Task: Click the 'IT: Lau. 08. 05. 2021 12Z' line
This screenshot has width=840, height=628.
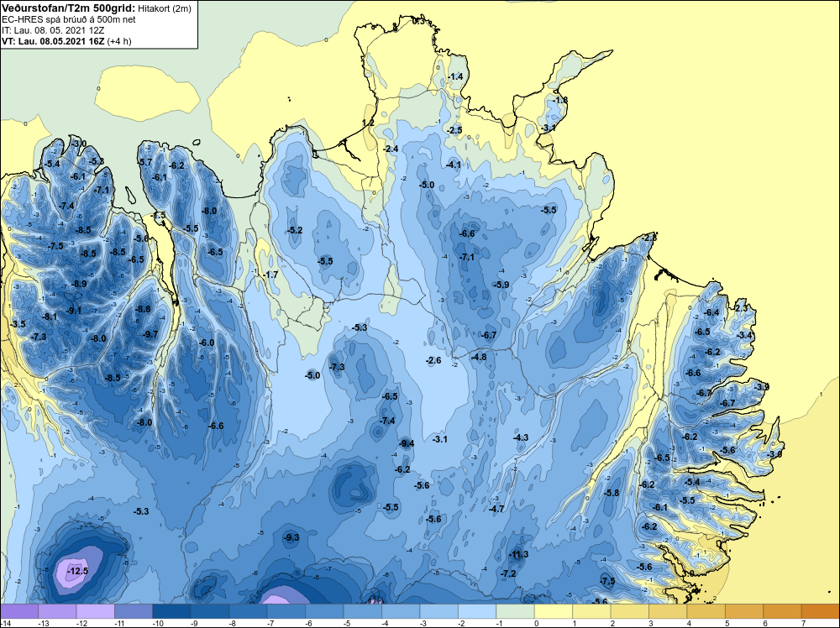Action: pyautogui.click(x=53, y=30)
